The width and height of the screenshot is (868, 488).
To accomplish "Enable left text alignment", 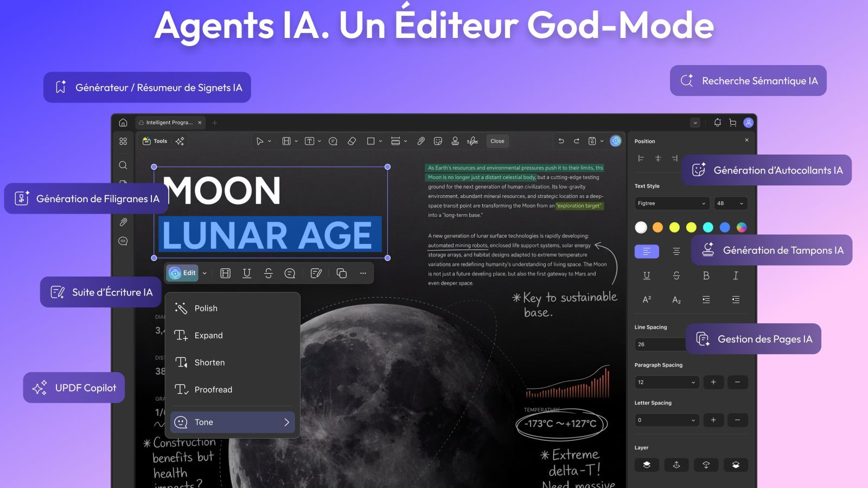I will pyautogui.click(x=647, y=251).
